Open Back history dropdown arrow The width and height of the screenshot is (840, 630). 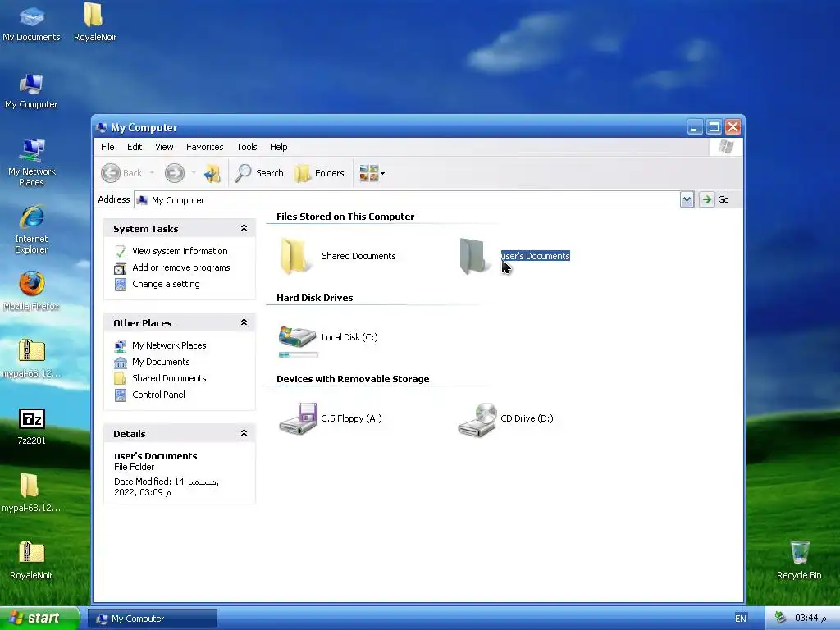[152, 173]
